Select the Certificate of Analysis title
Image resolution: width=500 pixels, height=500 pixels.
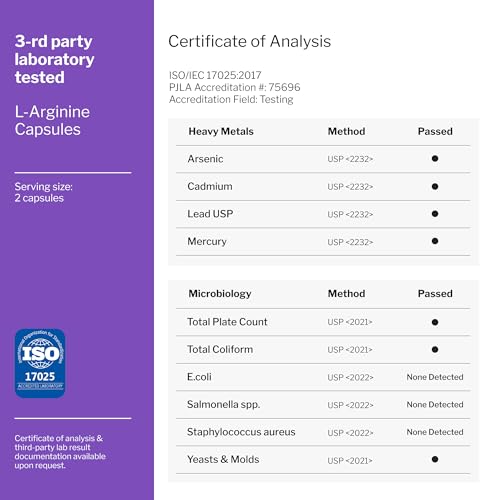[250, 42]
